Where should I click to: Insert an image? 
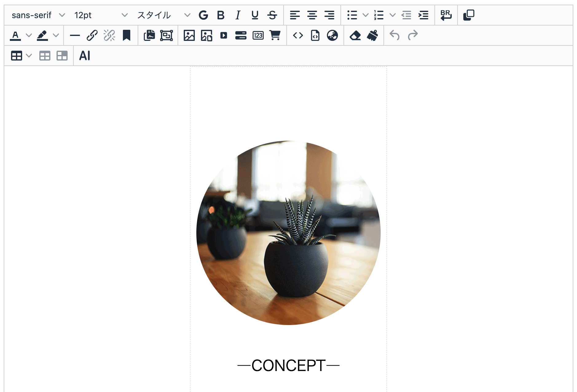[189, 36]
